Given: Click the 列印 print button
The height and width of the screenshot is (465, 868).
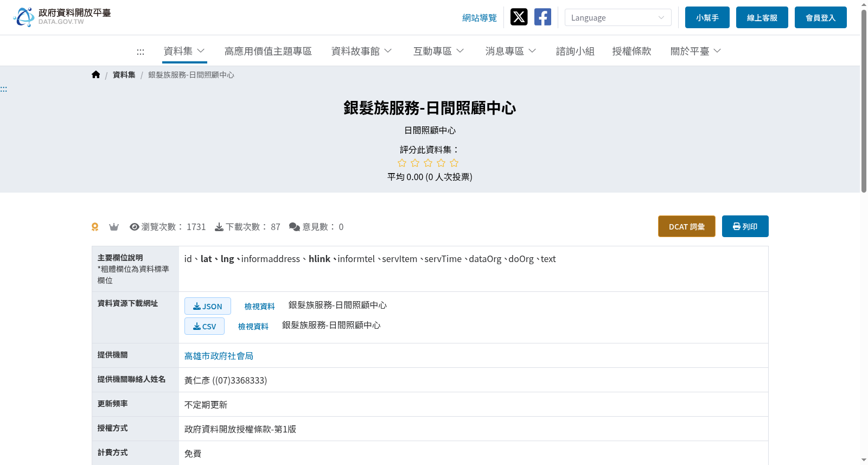Looking at the screenshot, I should point(745,226).
